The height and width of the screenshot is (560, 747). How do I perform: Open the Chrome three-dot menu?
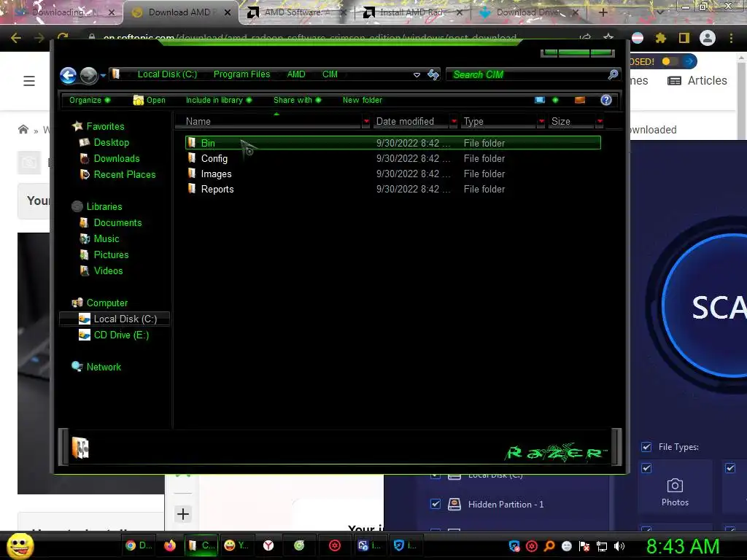tap(731, 38)
